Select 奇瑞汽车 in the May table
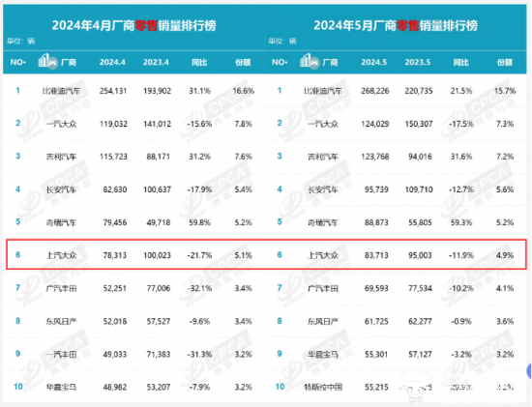The image size is (532, 407). click(323, 222)
